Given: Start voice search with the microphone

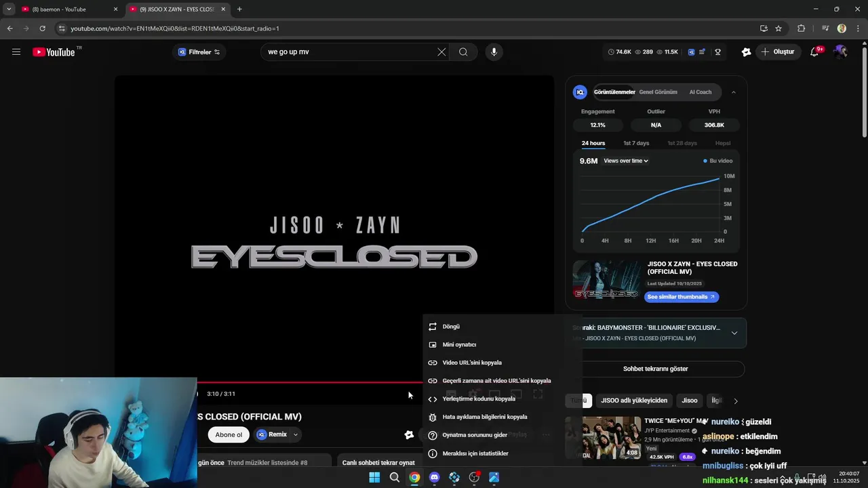Looking at the screenshot, I should (x=494, y=52).
